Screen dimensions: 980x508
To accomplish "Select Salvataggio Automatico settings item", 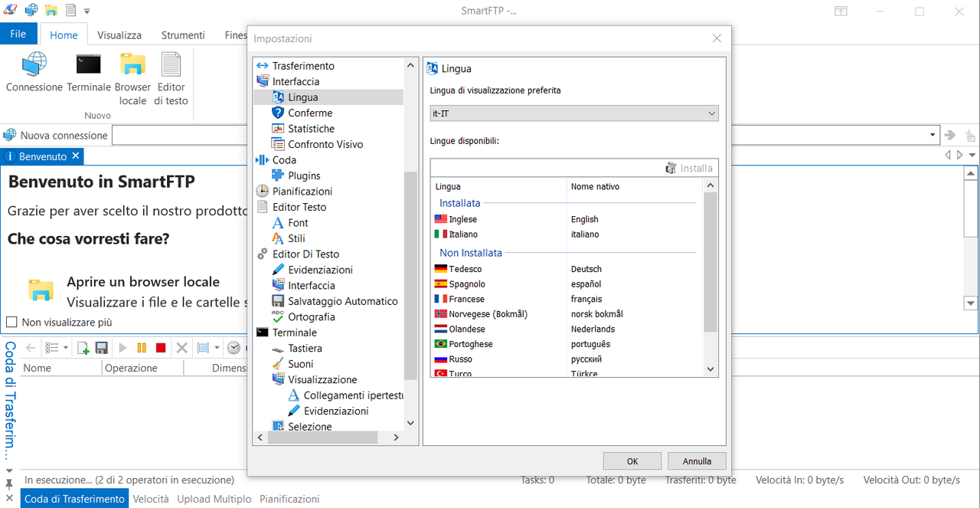I will click(x=343, y=301).
